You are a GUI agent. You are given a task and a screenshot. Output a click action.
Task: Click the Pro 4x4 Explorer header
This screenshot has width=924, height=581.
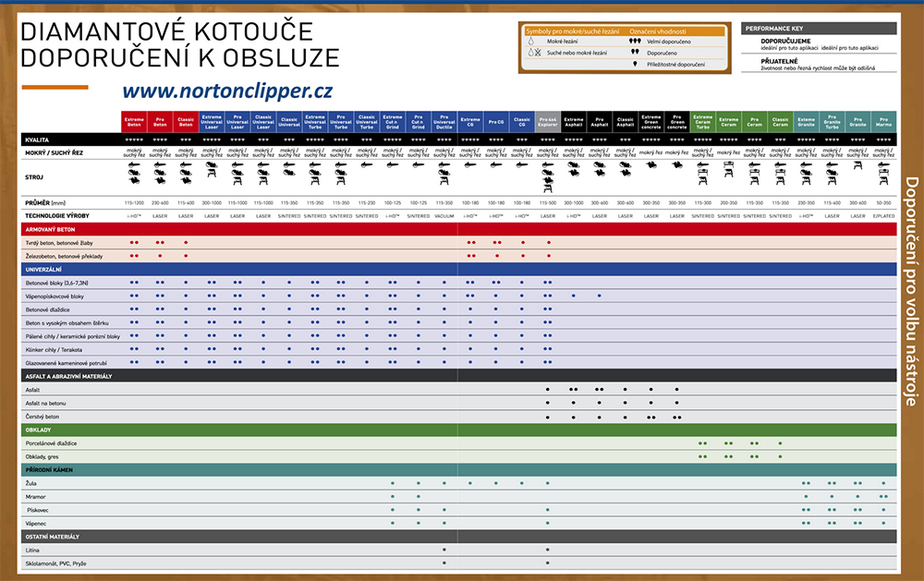[x=548, y=121]
